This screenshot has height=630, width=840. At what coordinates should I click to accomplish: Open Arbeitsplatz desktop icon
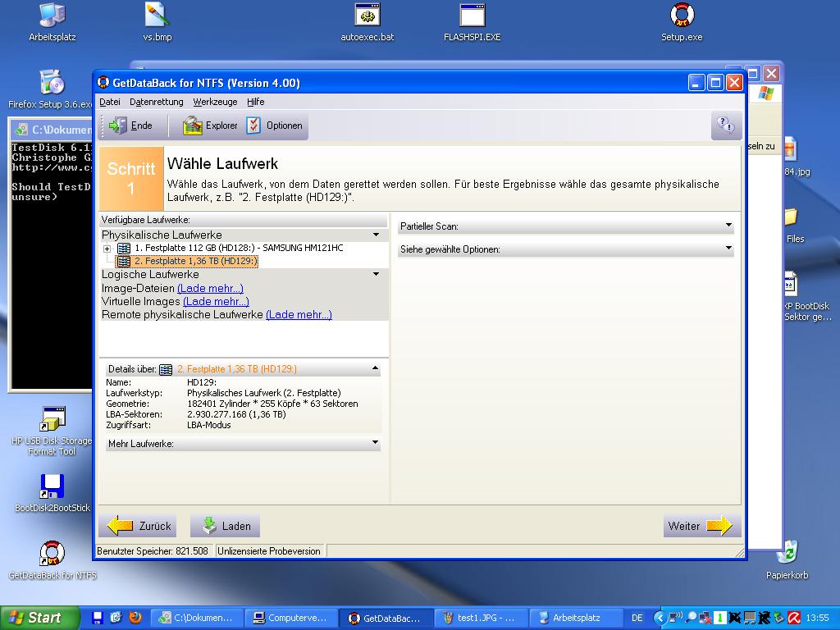click(x=52, y=22)
